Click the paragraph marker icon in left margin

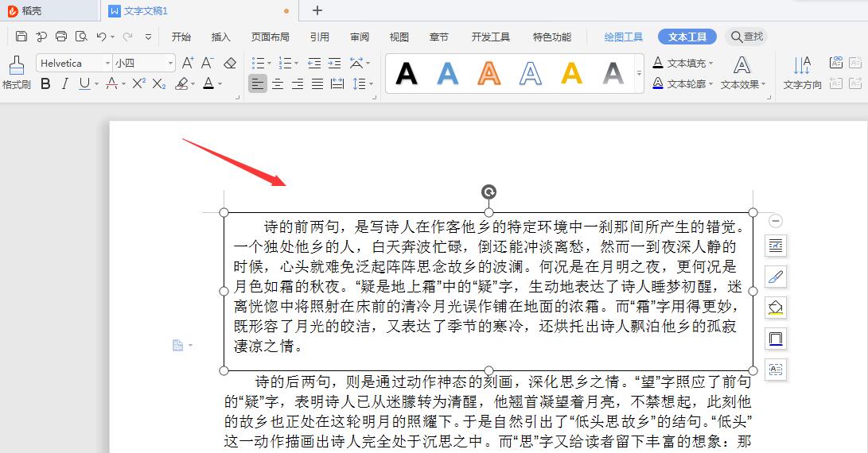[177, 345]
